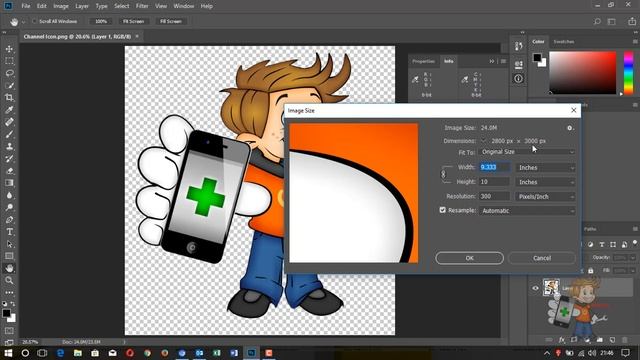Click the Fill Screen button
The height and width of the screenshot is (360, 640).
(171, 21)
